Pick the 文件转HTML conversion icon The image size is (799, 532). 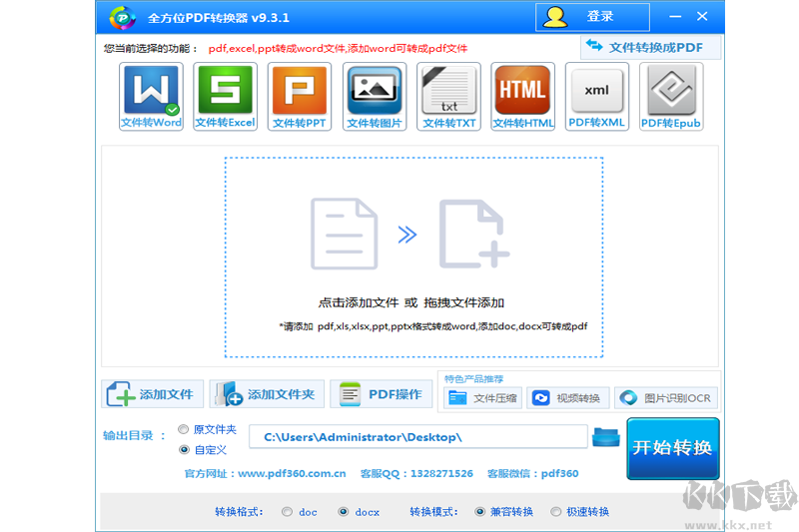(522, 97)
